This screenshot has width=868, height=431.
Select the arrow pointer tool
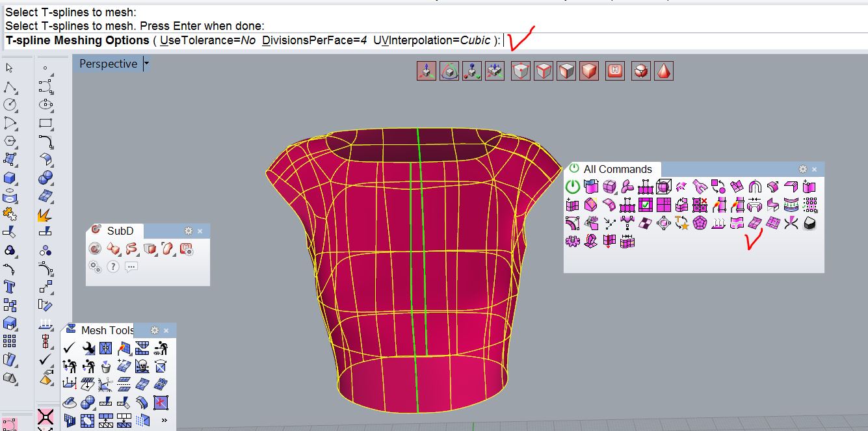point(9,68)
